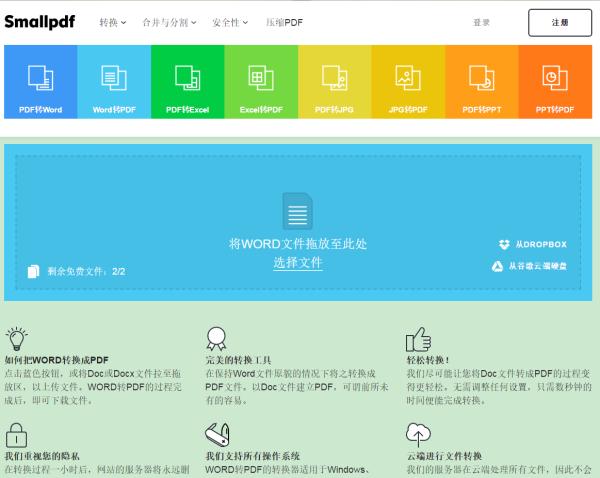
Task: Click the thumbs-up icon
Action: point(418,339)
